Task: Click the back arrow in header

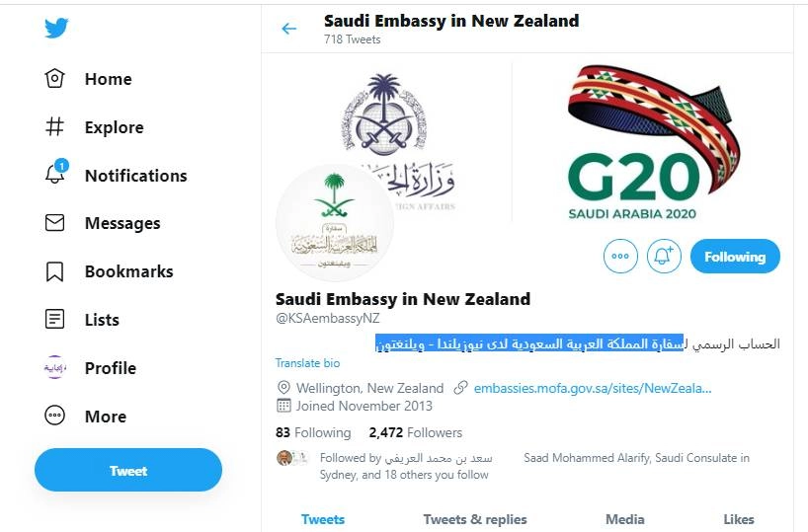Action: pos(288,29)
